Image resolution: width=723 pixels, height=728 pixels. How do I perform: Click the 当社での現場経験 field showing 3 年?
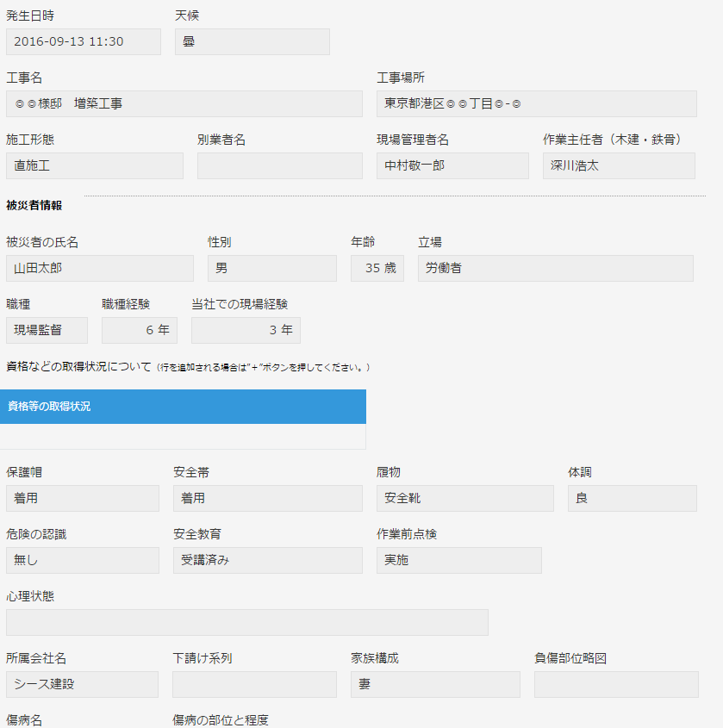246,330
